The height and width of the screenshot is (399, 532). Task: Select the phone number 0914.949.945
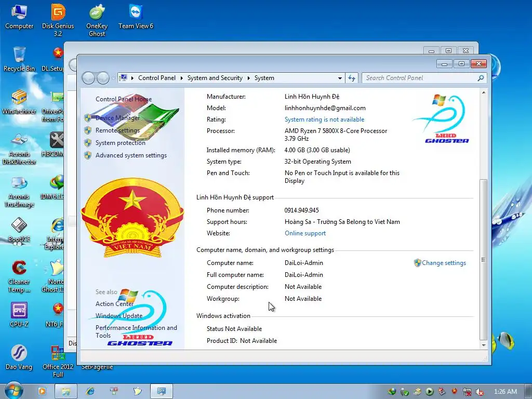point(302,210)
